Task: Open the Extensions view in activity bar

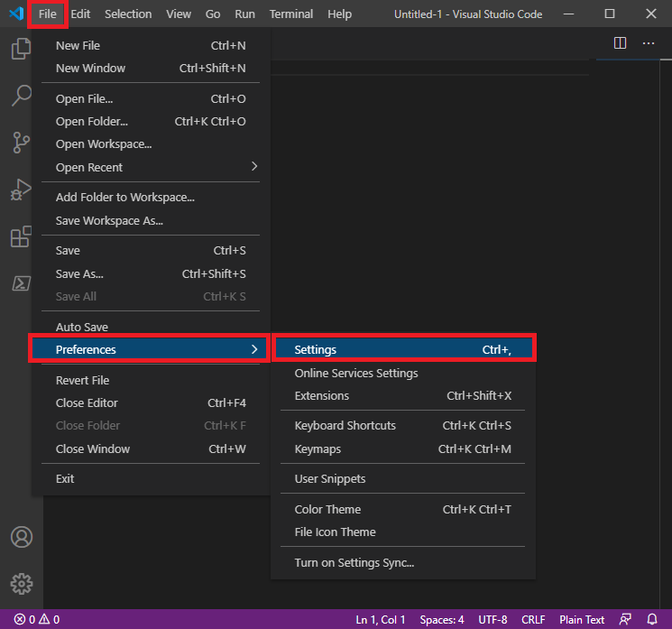Action: (x=20, y=237)
